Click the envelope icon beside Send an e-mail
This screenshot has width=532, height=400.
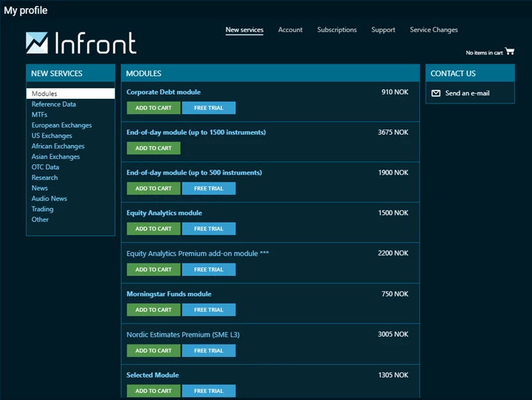pos(435,93)
